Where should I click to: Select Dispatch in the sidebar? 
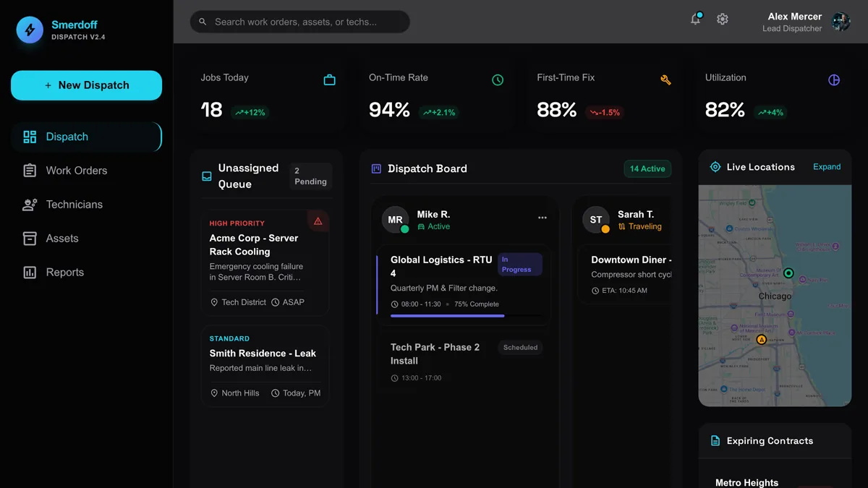tap(86, 137)
